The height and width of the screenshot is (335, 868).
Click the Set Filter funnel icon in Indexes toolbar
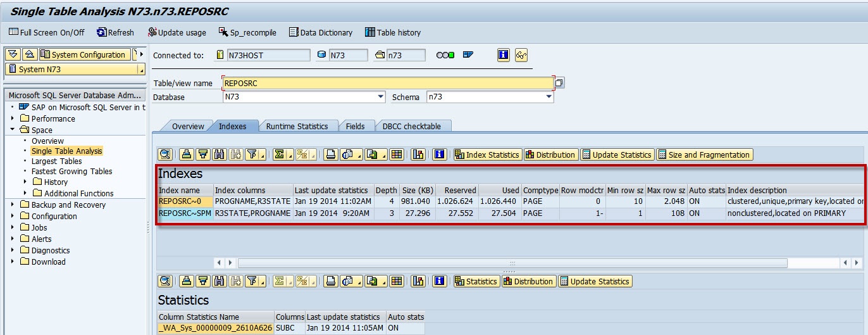click(253, 155)
